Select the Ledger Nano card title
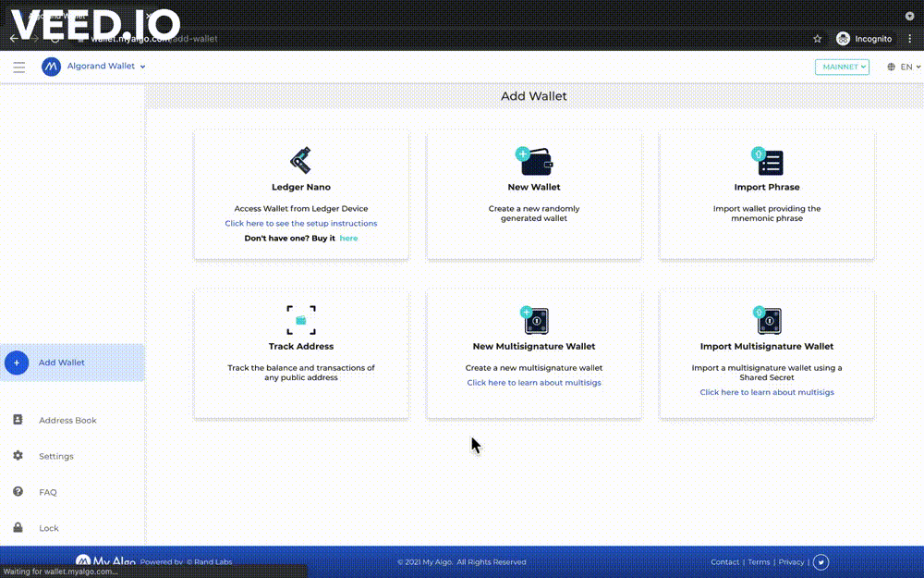924x578 pixels. (x=300, y=187)
